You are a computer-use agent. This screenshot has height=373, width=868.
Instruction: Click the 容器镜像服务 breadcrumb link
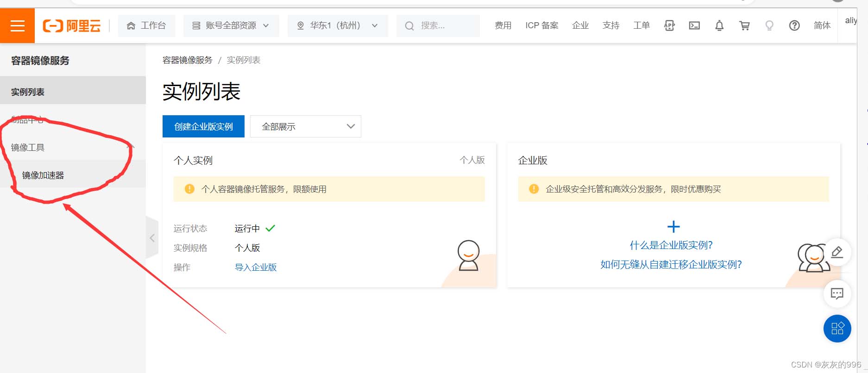(187, 60)
